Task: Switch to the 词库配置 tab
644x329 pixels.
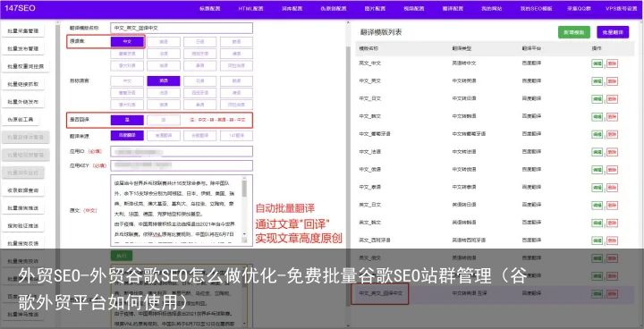Action: tap(292, 9)
